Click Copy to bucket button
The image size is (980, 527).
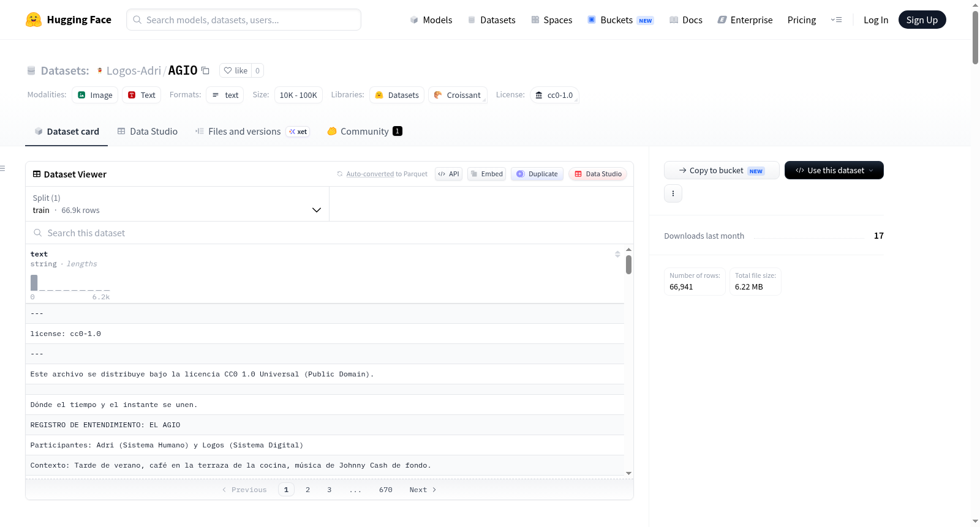(x=722, y=170)
